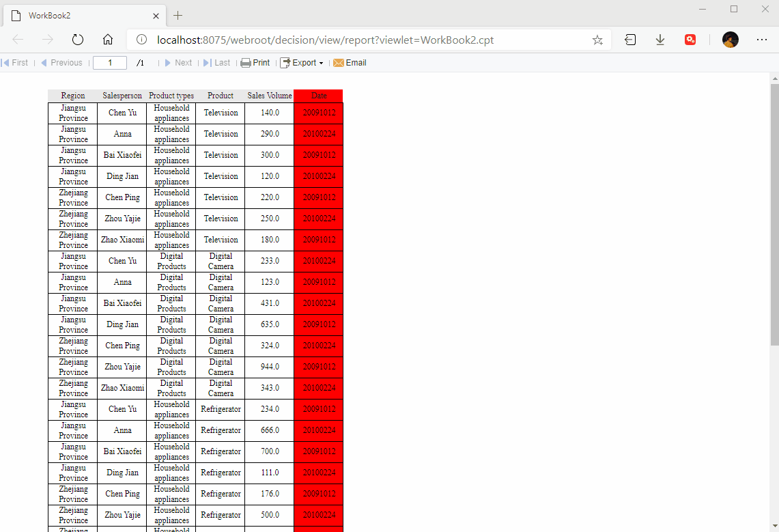Refresh the report page
The height and width of the screenshot is (532, 779).
tap(77, 40)
